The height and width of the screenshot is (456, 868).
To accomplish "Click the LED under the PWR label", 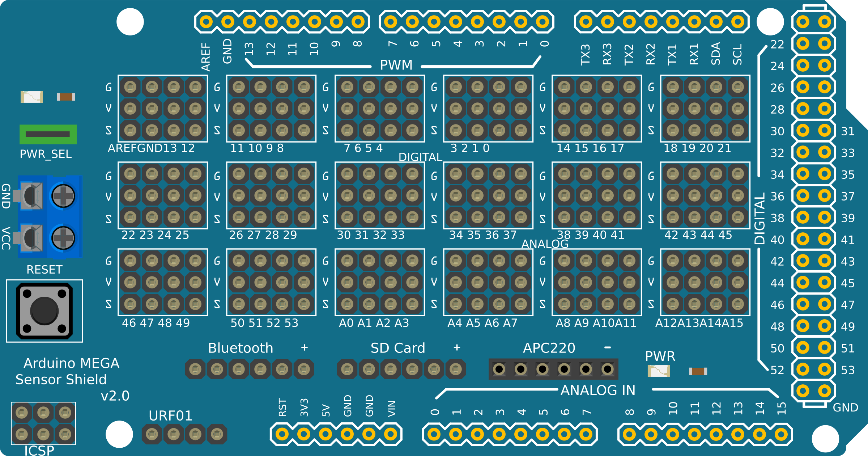I will [x=659, y=371].
